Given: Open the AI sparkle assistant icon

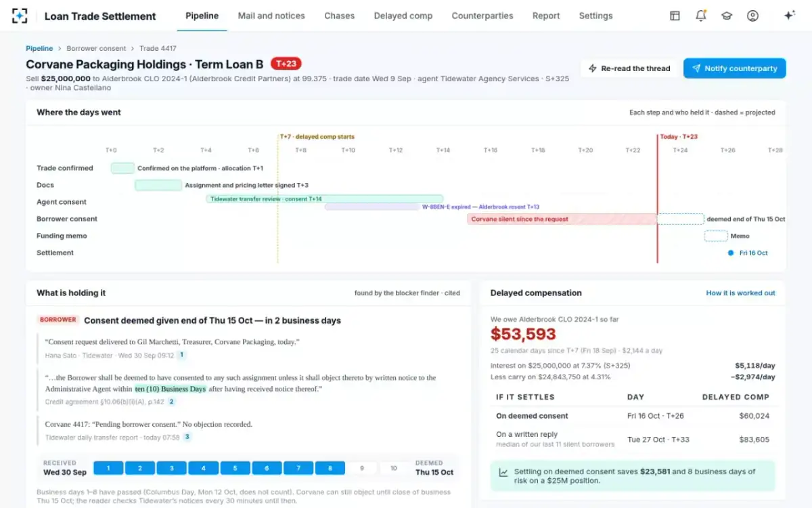Looking at the screenshot, I should click(789, 16).
